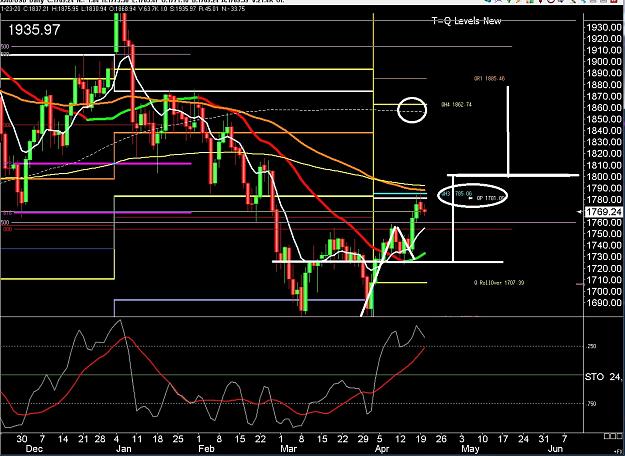Click the Jun month label on time axis
Screen dimensions: 625x456
pos(556,449)
